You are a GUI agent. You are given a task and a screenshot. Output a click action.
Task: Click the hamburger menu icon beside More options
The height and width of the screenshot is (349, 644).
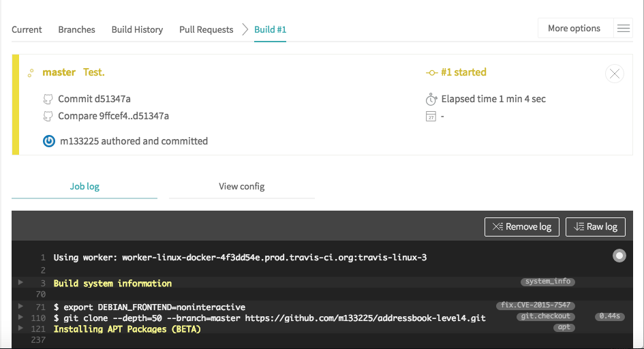point(623,29)
